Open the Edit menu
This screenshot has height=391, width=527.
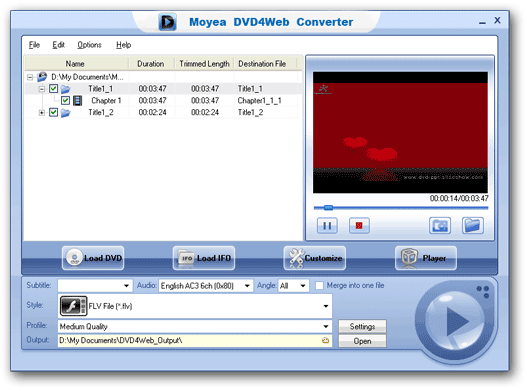pyautogui.click(x=58, y=45)
